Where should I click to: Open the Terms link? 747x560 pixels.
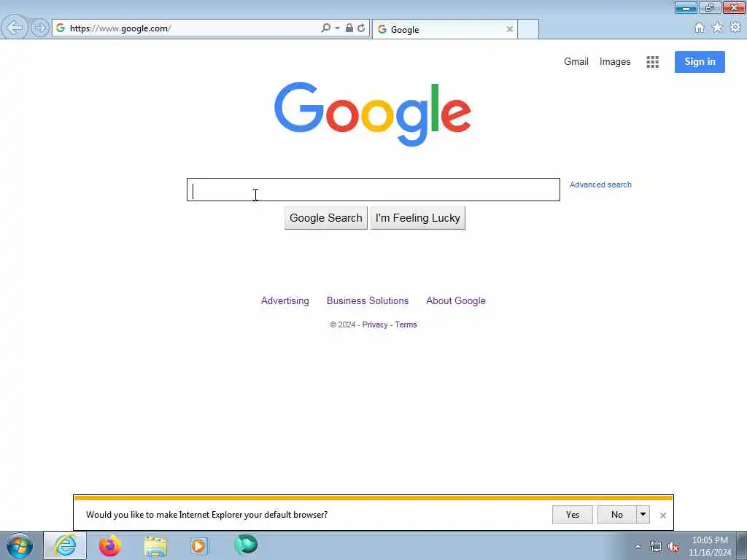click(x=406, y=324)
